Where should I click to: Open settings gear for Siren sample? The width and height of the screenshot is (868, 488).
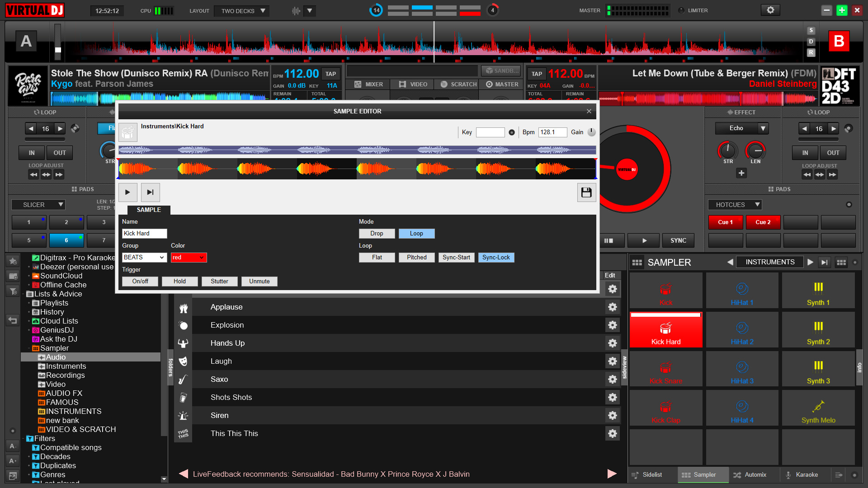point(613,415)
